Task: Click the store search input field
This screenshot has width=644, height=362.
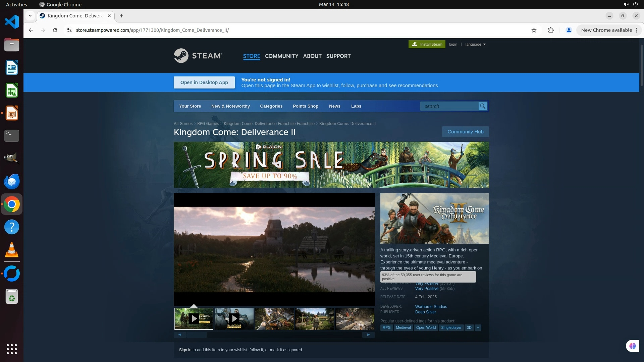Action: (x=449, y=106)
